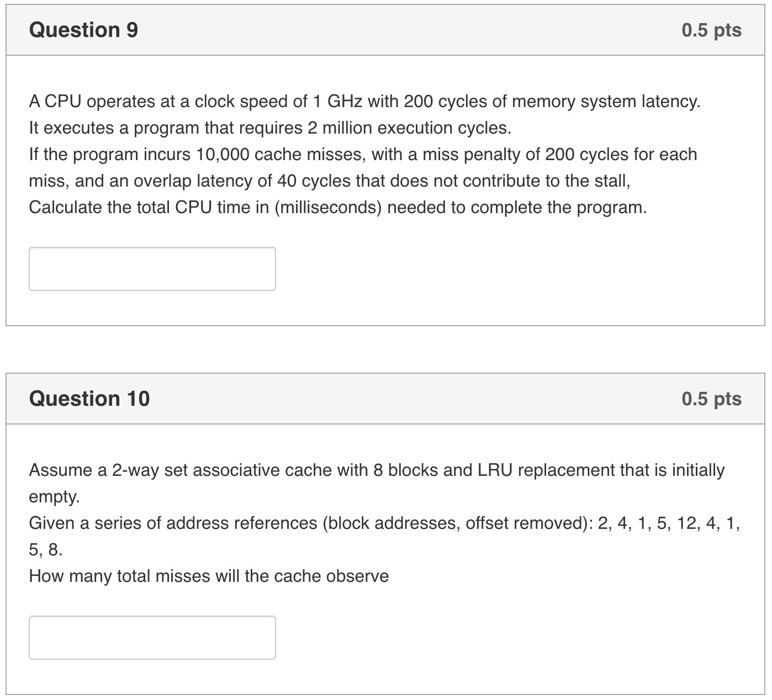Click the total CPU time instruction line
Screen dimensions: 772x700
pos(338,208)
